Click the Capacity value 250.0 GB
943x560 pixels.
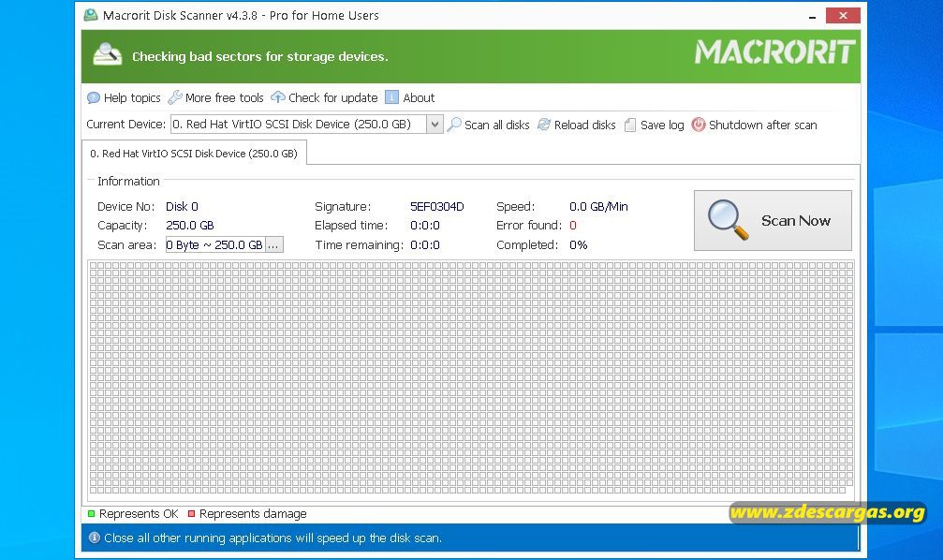(x=190, y=226)
